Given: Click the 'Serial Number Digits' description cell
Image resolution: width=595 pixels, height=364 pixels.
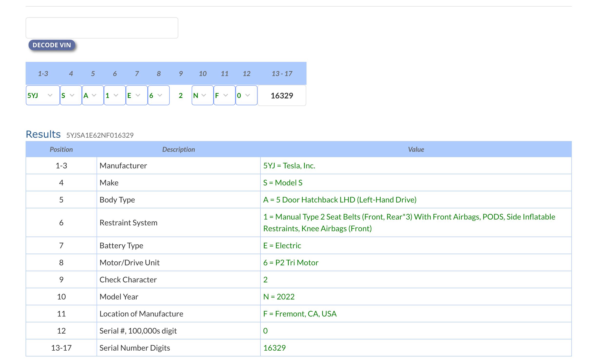Looking at the screenshot, I should (178, 348).
